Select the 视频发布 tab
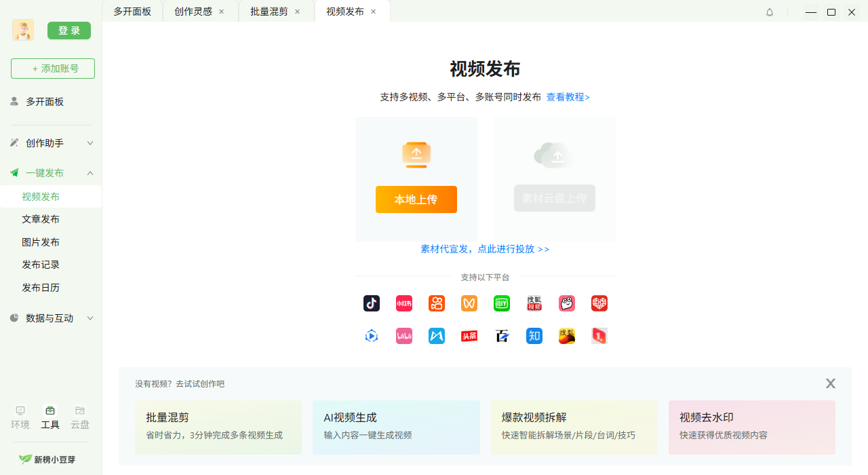The width and height of the screenshot is (868, 475). [x=344, y=12]
